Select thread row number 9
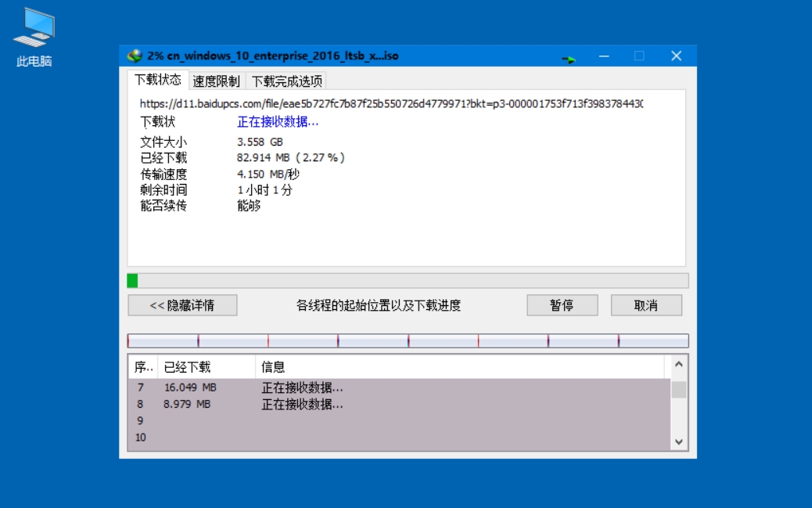The width and height of the screenshot is (812, 508). (399, 421)
